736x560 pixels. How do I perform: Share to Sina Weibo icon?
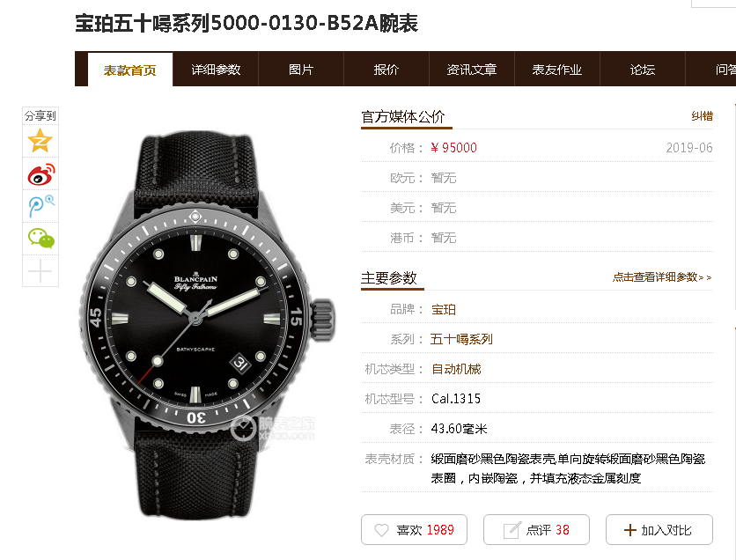[x=40, y=173]
